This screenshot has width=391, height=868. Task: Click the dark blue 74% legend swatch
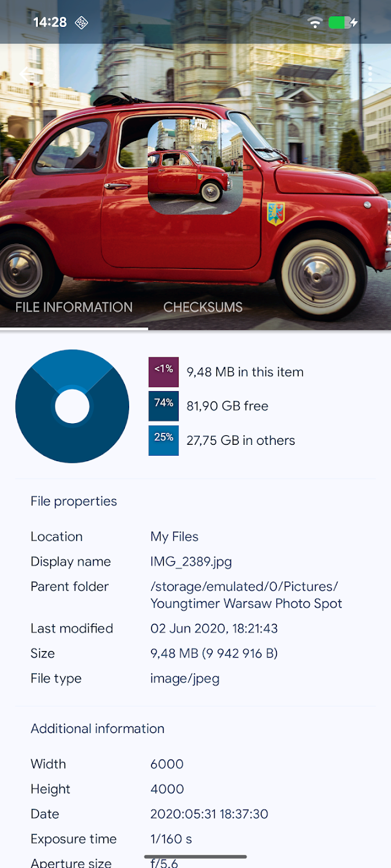163,406
